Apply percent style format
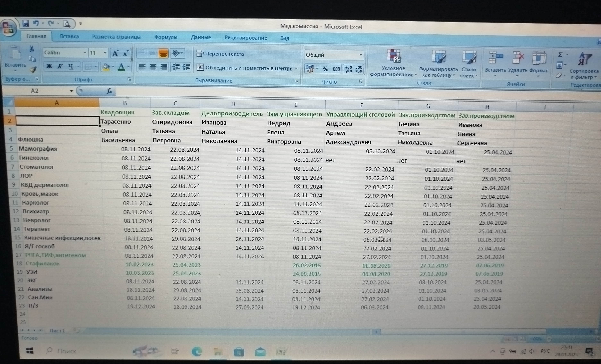Image resolution: width=601 pixels, height=364 pixels. (x=325, y=69)
